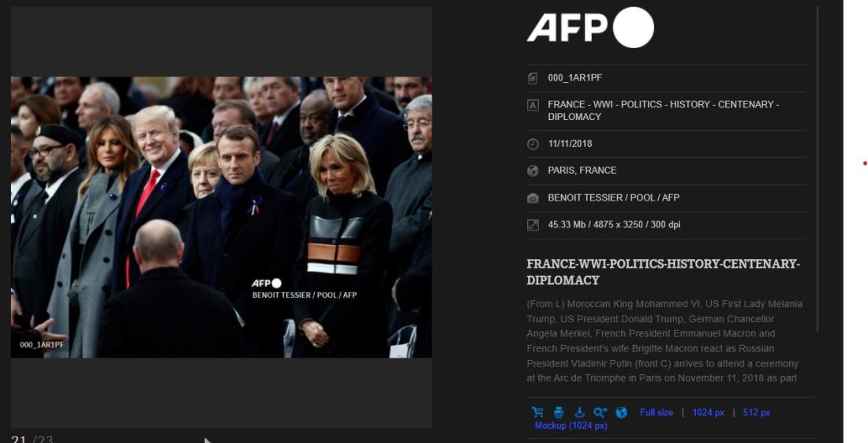Viewport: 868px width, 443px height.
Task: Click the main photo preview
Action: (x=222, y=217)
